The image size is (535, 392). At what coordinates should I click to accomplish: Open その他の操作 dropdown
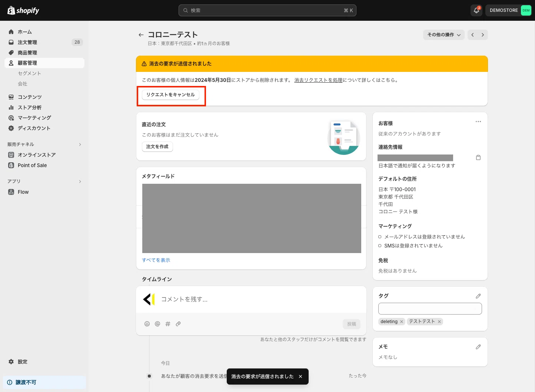(x=444, y=35)
